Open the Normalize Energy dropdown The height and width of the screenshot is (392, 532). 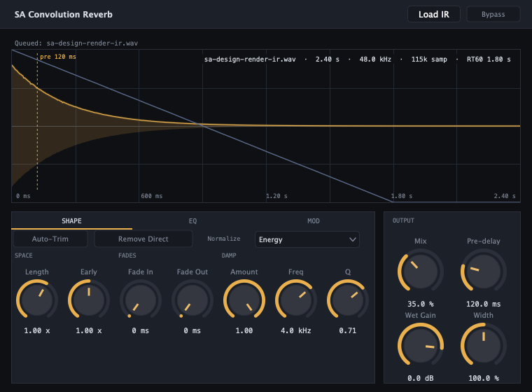307,239
